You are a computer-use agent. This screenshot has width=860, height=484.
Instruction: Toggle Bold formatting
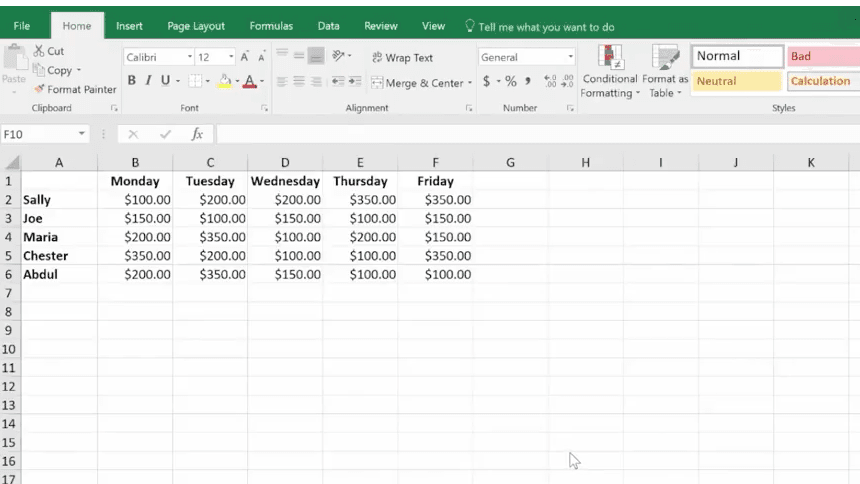click(132, 81)
